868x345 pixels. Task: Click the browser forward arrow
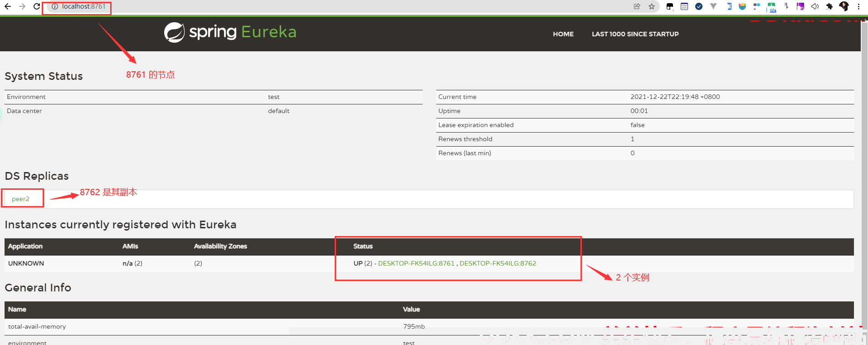[x=22, y=6]
